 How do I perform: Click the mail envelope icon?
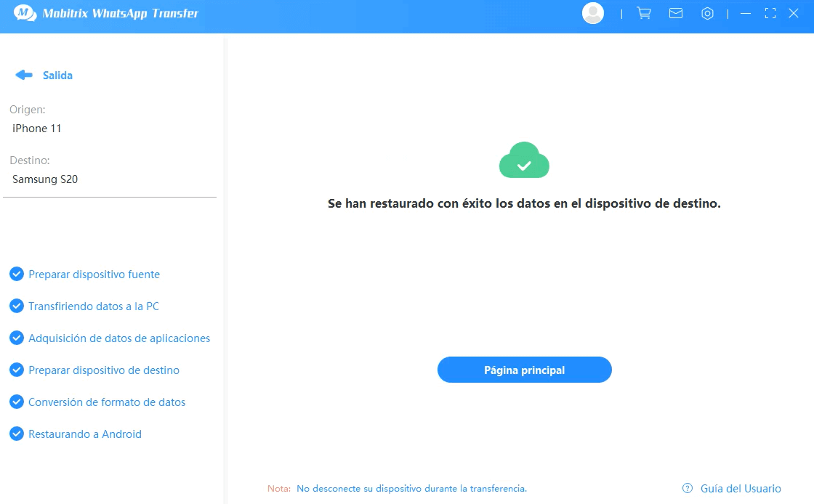(676, 13)
